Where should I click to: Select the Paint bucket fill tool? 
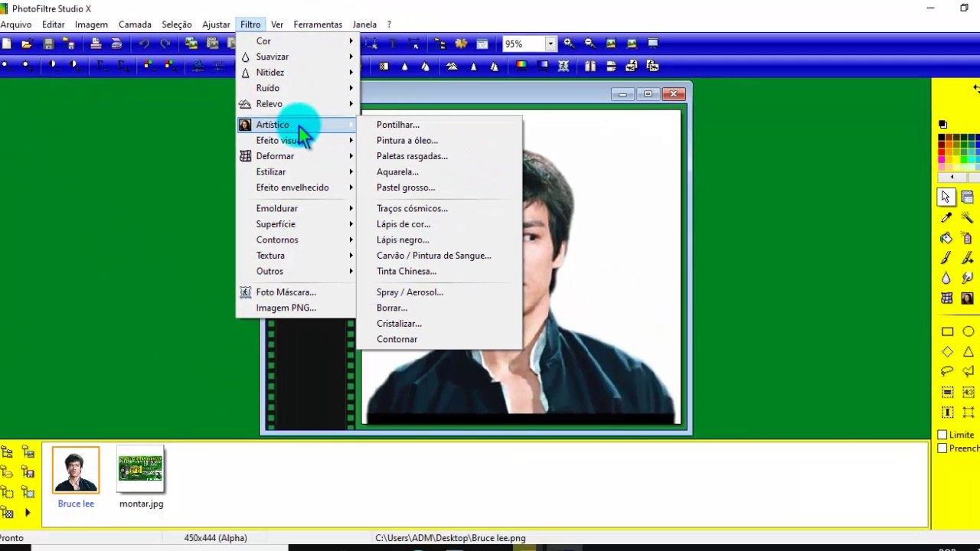[947, 238]
